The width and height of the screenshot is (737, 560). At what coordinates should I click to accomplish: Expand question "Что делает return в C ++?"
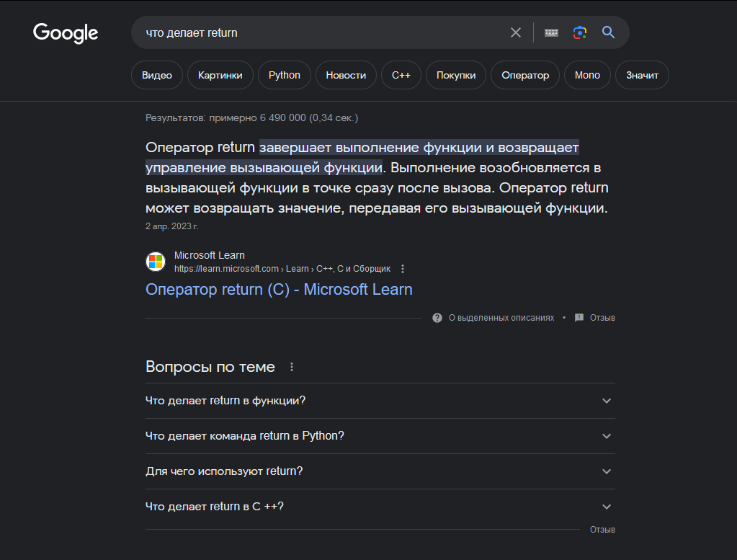point(380,507)
